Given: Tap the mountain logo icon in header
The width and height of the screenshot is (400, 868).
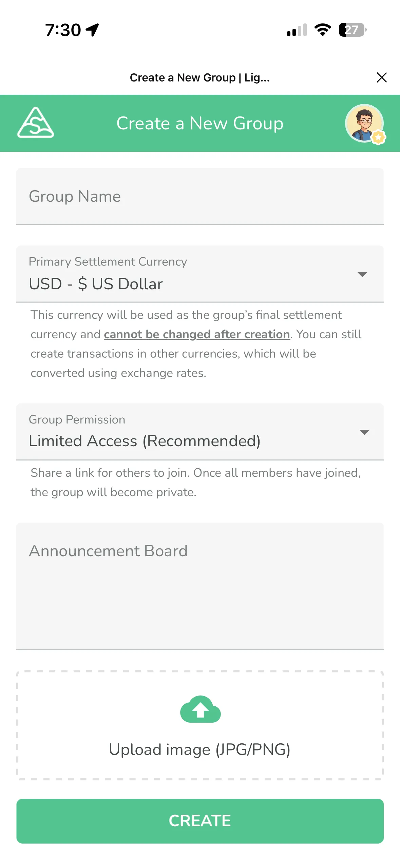Looking at the screenshot, I should 36,123.
